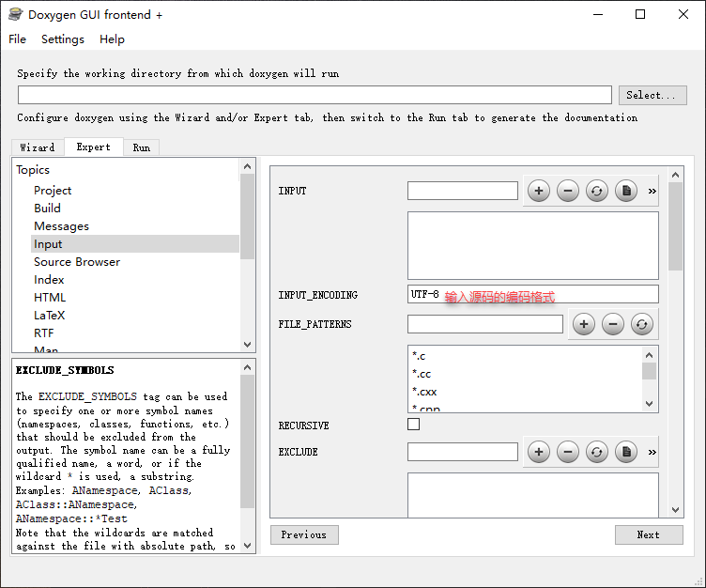The height and width of the screenshot is (588, 706).
Task: Add entry with EXCLUDE plus button
Action: click(x=539, y=452)
